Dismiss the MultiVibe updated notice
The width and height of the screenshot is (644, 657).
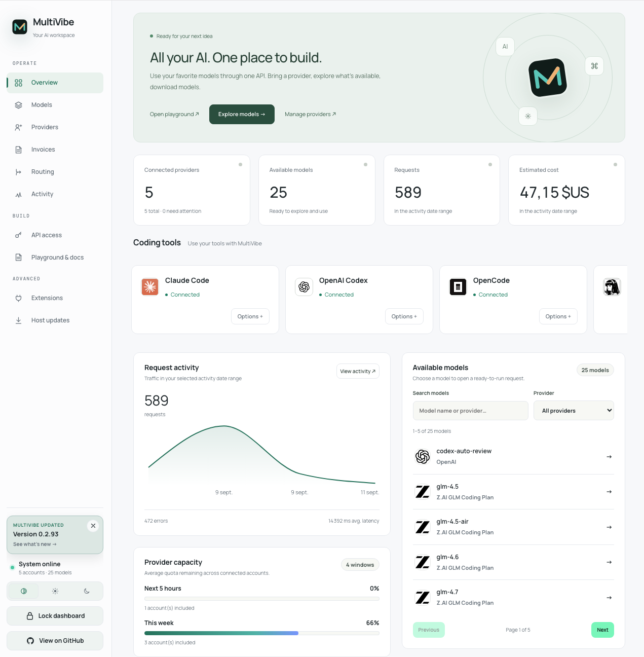pos(93,526)
